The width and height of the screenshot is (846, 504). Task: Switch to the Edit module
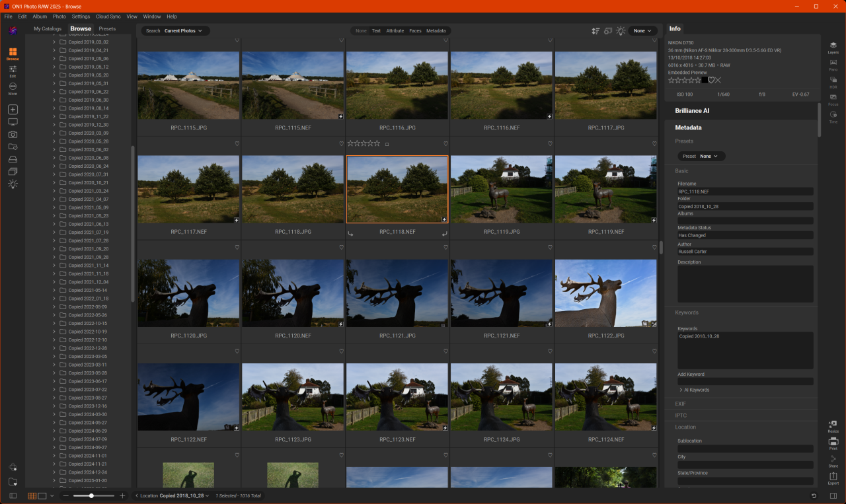click(x=13, y=71)
